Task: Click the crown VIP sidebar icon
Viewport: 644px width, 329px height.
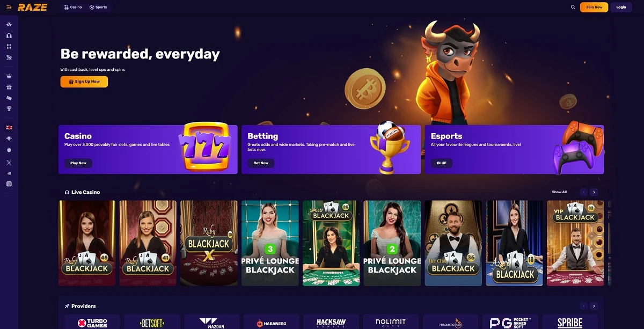Action: point(9,76)
